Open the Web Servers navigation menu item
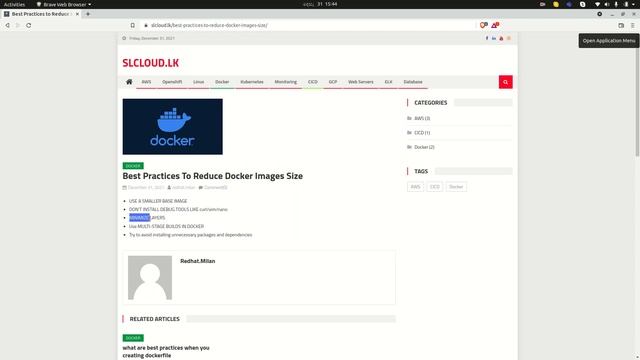The width and height of the screenshot is (640, 360). click(361, 82)
